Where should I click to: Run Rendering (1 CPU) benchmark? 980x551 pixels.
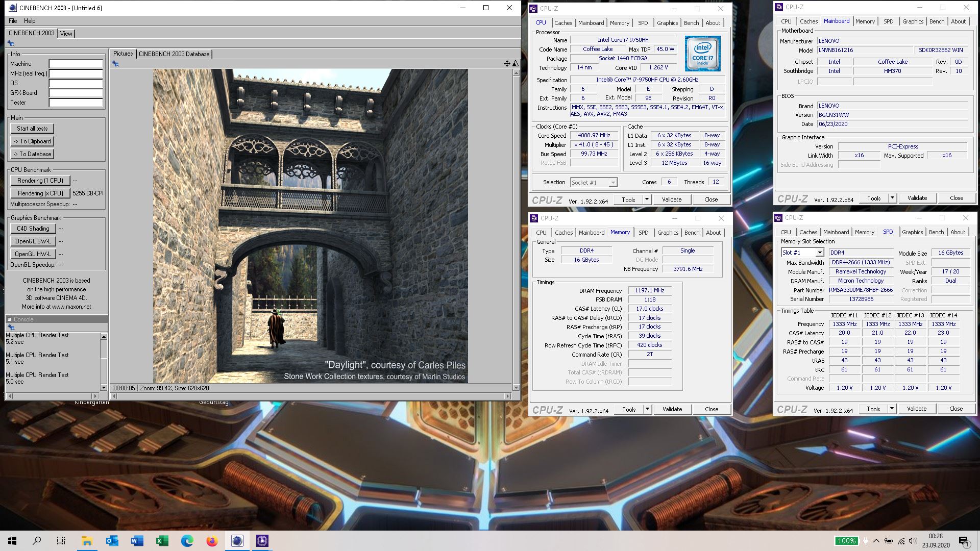click(x=40, y=181)
